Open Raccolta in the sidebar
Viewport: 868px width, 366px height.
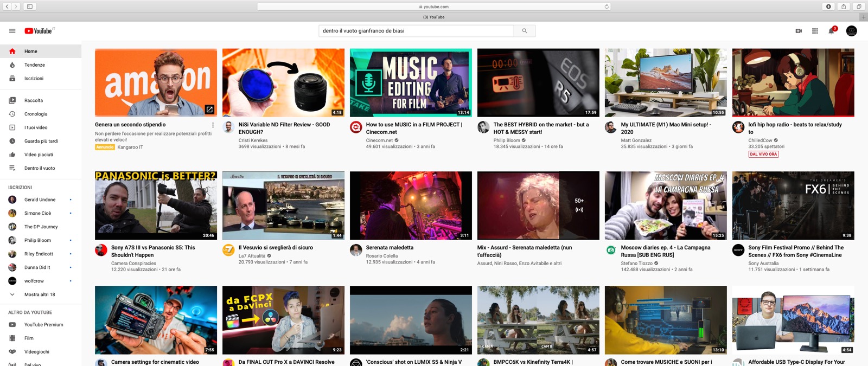pos(41,100)
